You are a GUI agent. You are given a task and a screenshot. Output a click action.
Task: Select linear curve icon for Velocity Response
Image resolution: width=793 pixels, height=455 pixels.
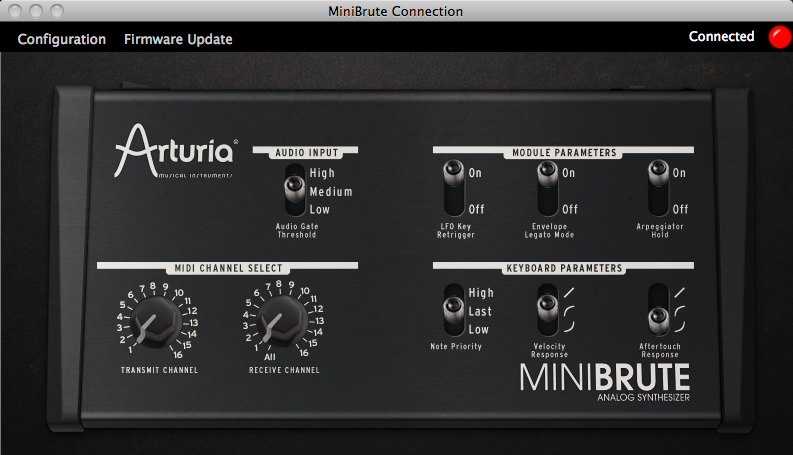569,292
